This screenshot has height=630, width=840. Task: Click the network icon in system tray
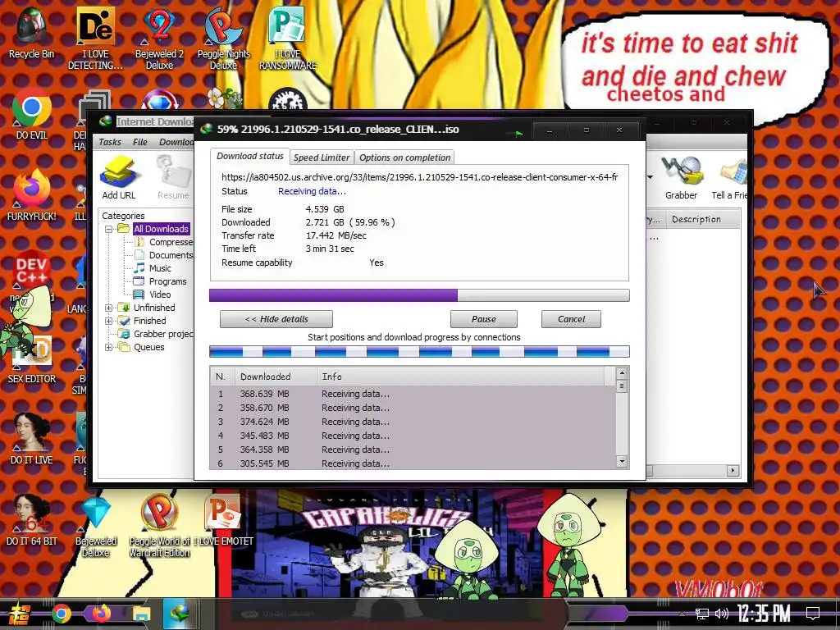tap(701, 614)
